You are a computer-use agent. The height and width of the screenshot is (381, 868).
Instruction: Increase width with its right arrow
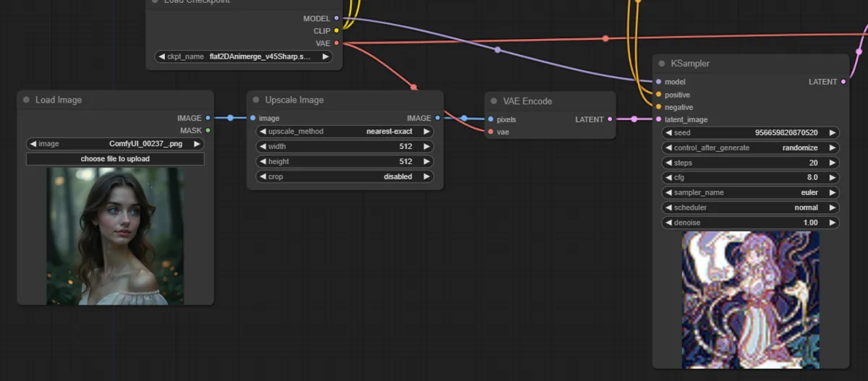(x=427, y=147)
